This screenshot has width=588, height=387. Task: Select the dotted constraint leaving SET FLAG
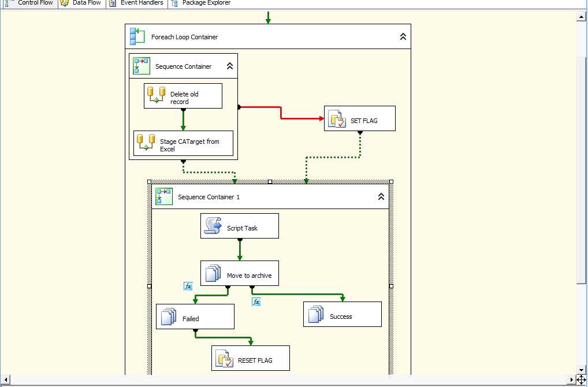(x=333, y=157)
